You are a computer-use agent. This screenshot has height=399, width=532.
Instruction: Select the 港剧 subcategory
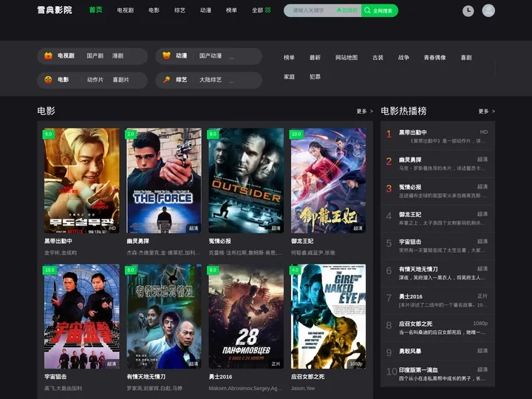[x=117, y=55]
